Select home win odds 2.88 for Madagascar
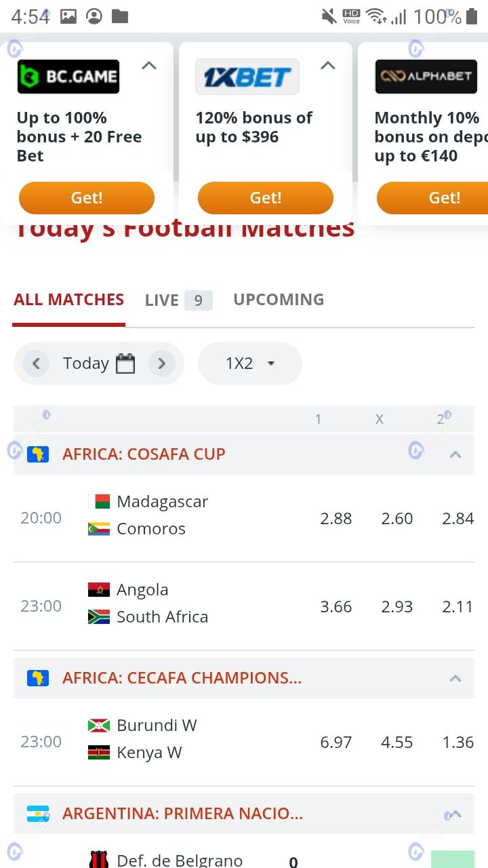Viewport: 488px width, 868px height. [336, 519]
